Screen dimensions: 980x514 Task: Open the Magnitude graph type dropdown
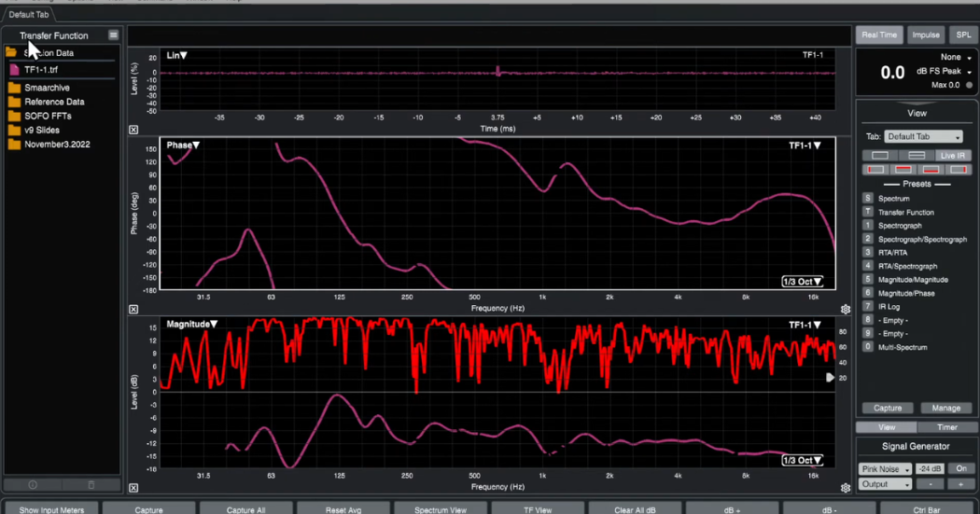(192, 324)
